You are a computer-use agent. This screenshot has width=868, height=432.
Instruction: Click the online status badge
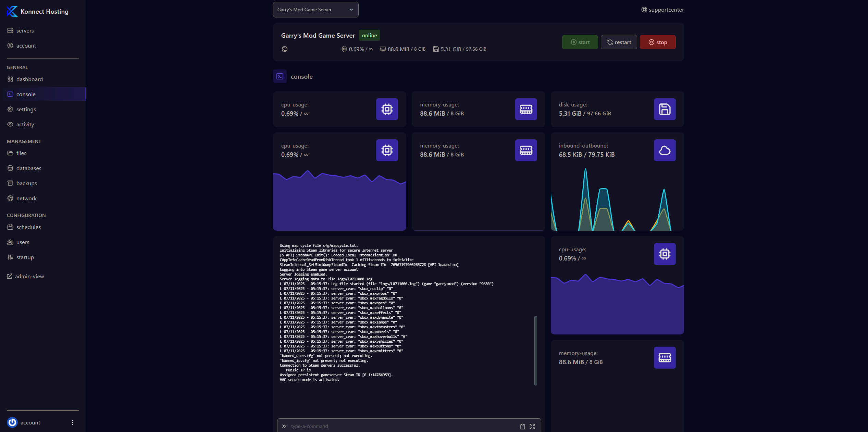(x=369, y=35)
